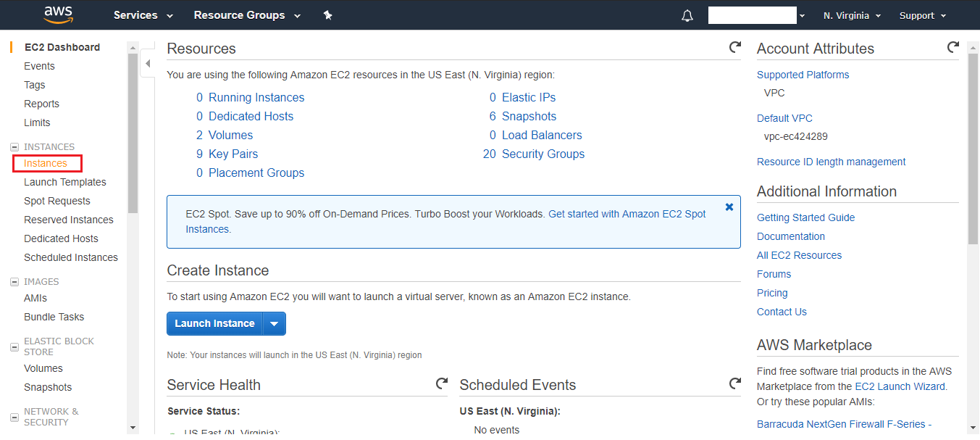Screen dimensions: 980x440
Task: Select Instances in the sidebar
Action: pos(46,163)
